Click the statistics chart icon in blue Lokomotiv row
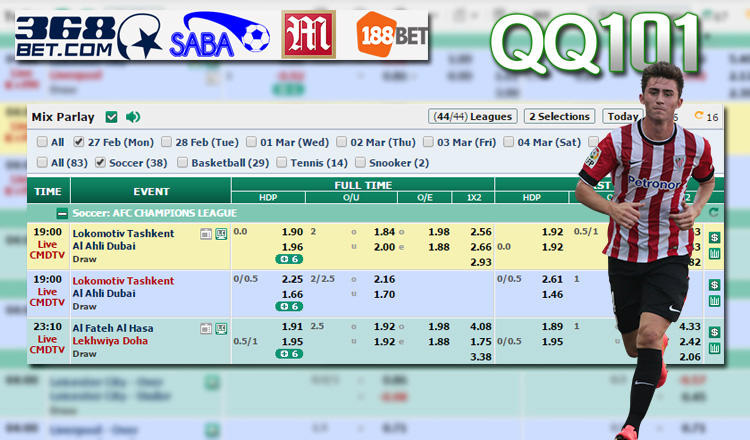This screenshot has width=750, height=440. (x=714, y=301)
